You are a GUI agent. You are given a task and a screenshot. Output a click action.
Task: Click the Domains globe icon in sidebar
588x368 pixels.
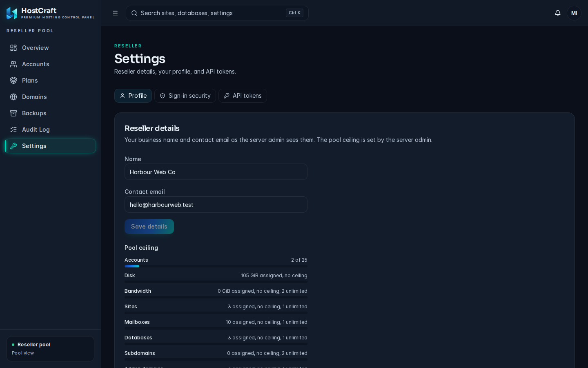[13, 97]
